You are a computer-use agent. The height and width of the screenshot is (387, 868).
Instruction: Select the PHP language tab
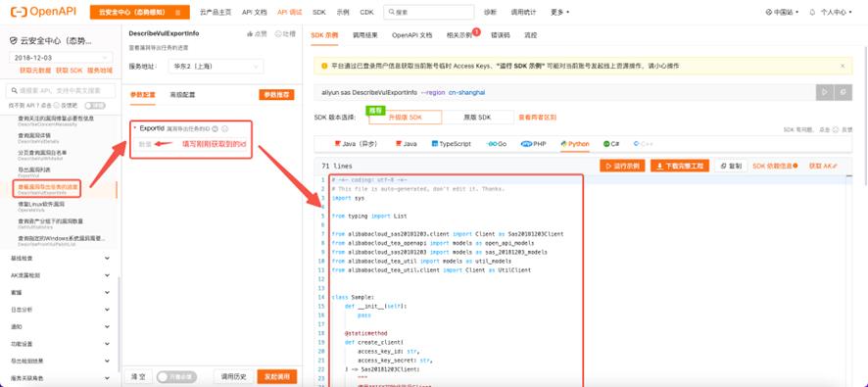tap(534, 144)
